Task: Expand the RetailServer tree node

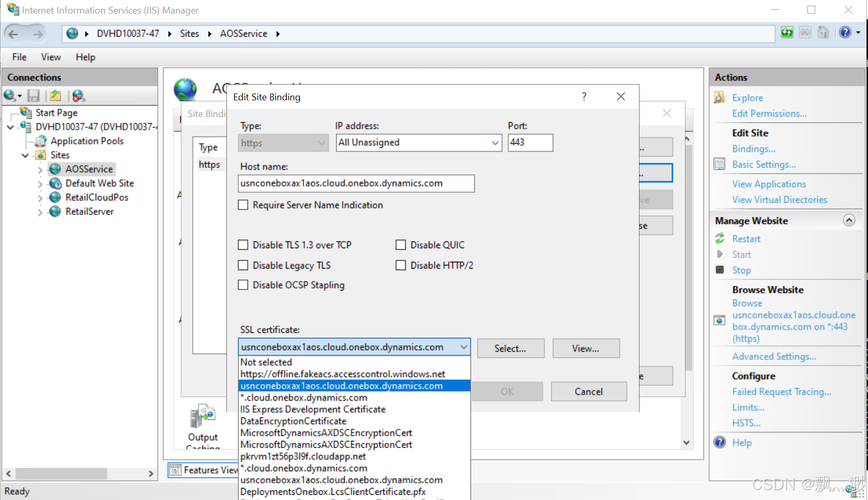Action: point(40,212)
